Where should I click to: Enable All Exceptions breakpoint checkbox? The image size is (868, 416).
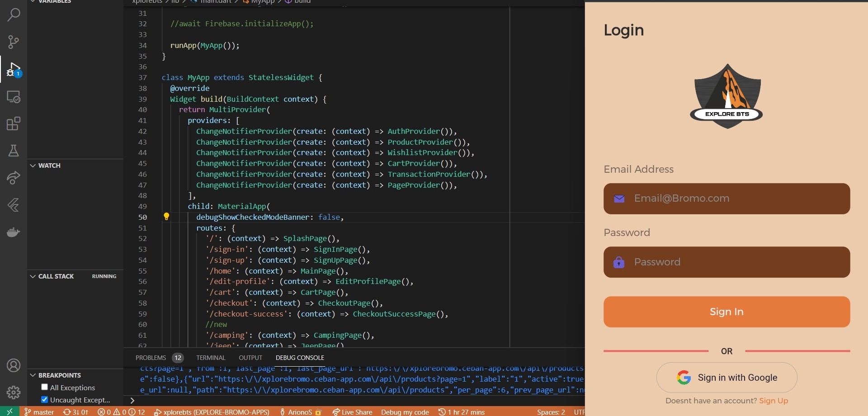[44, 387]
